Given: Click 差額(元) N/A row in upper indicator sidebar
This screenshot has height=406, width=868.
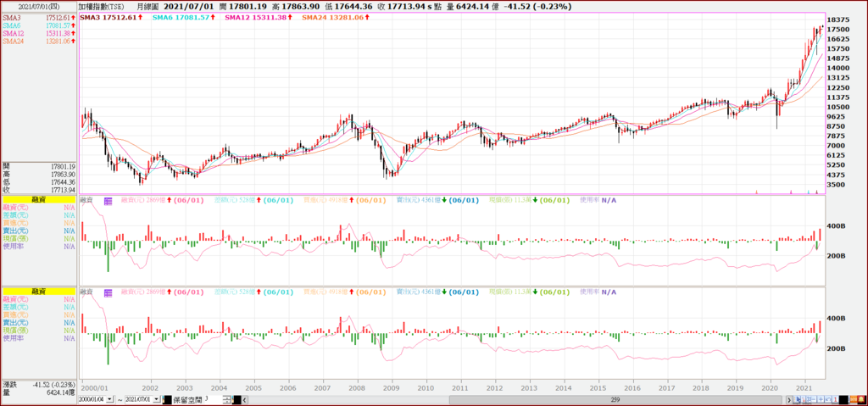Looking at the screenshot, I should coord(39,215).
